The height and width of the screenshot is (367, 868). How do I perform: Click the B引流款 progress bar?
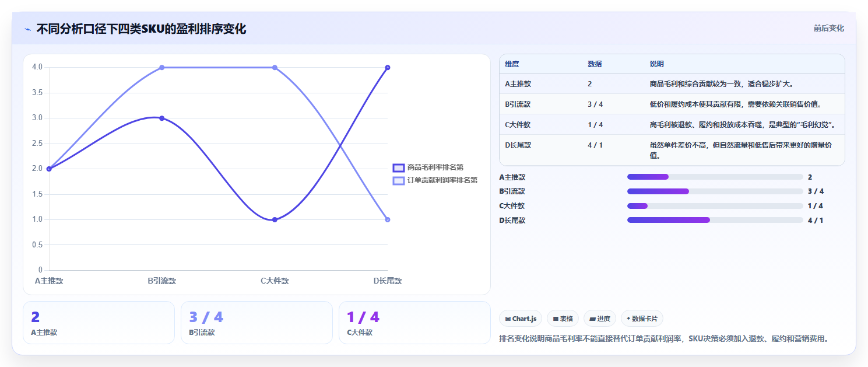point(715,191)
